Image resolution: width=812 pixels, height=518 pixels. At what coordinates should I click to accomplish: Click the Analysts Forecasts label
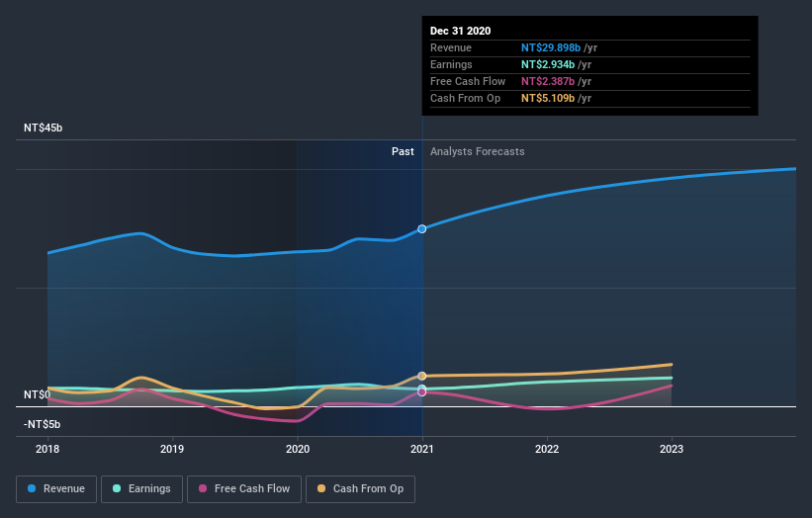(x=478, y=151)
